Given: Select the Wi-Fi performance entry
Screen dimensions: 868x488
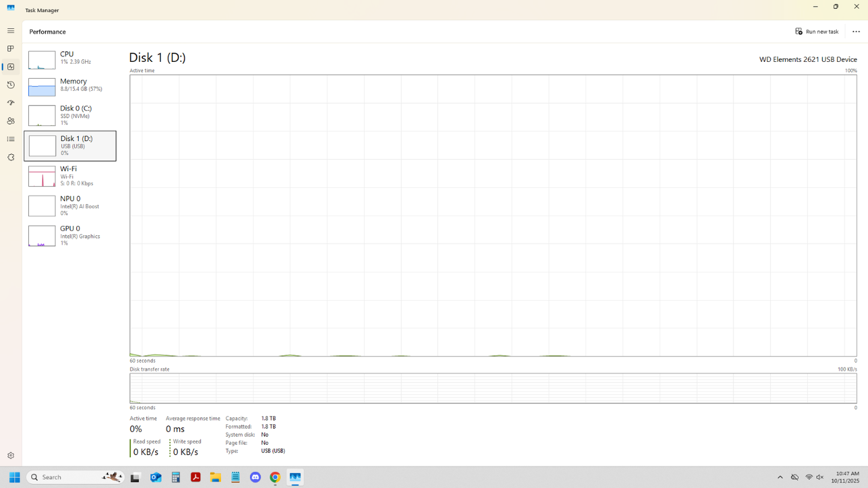Looking at the screenshot, I should [70, 176].
